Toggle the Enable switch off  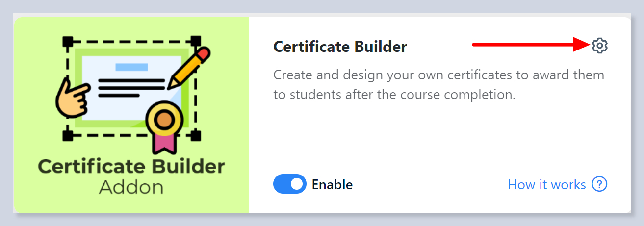coord(289,184)
